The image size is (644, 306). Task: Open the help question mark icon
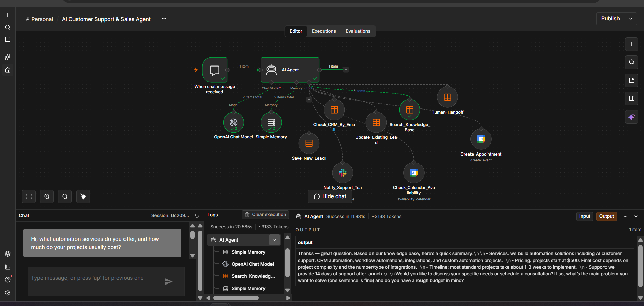click(8, 280)
